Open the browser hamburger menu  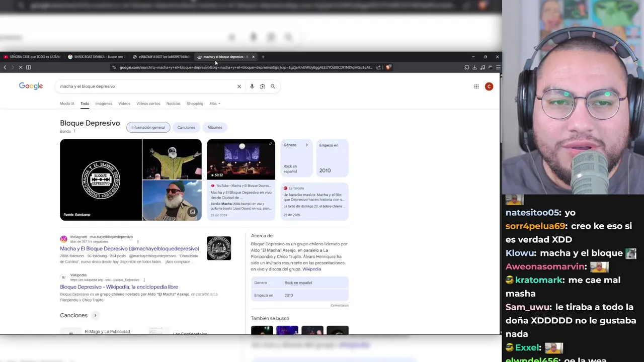(498, 67)
